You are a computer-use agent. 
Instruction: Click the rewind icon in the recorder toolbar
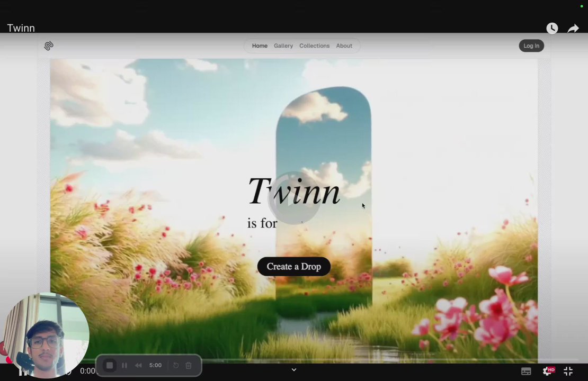[x=138, y=365]
